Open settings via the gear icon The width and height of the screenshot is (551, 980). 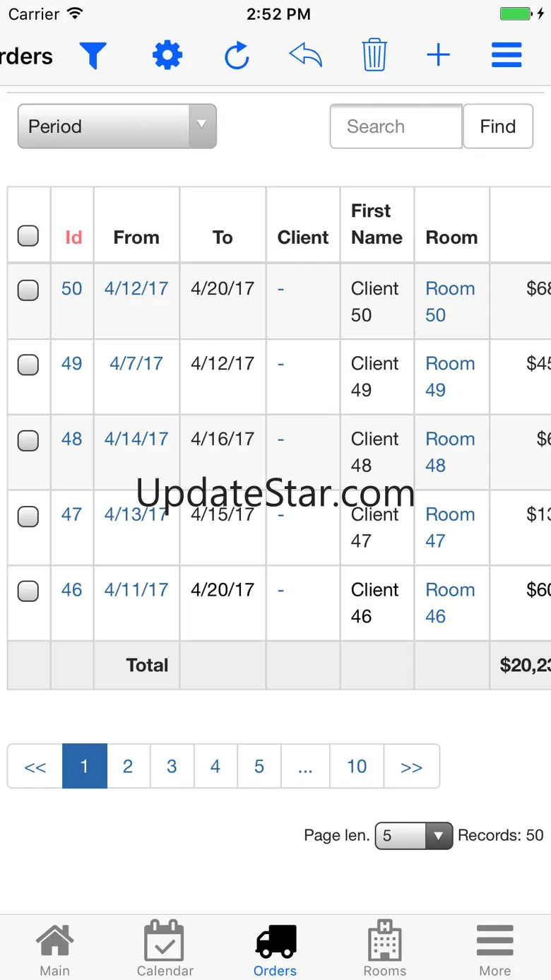[167, 55]
